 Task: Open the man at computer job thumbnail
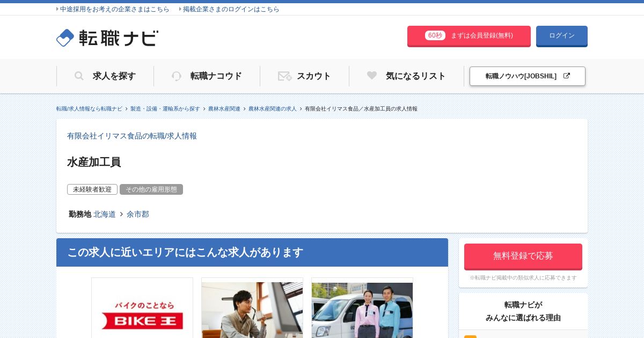tap(252, 308)
